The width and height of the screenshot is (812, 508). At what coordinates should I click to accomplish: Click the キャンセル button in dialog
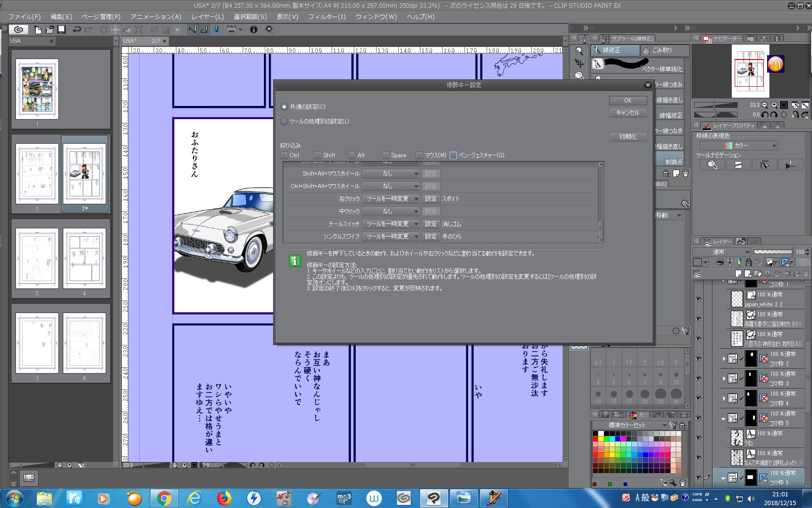pos(627,113)
